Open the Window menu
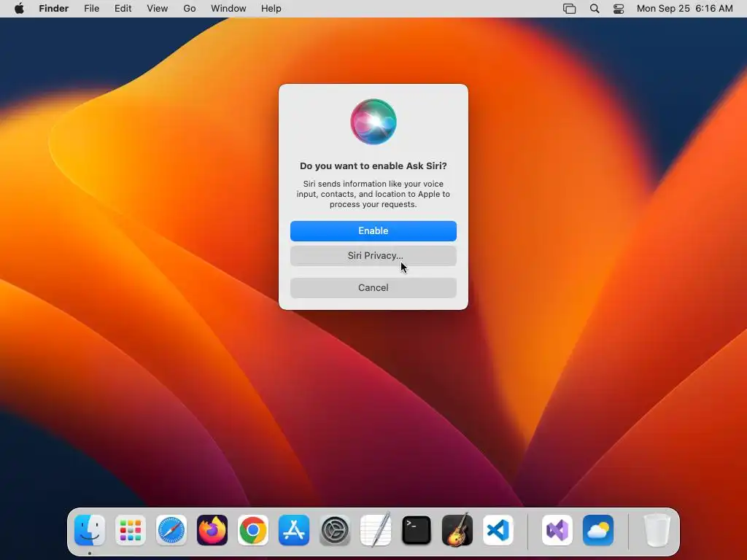Image resolution: width=747 pixels, height=560 pixels. click(x=228, y=9)
